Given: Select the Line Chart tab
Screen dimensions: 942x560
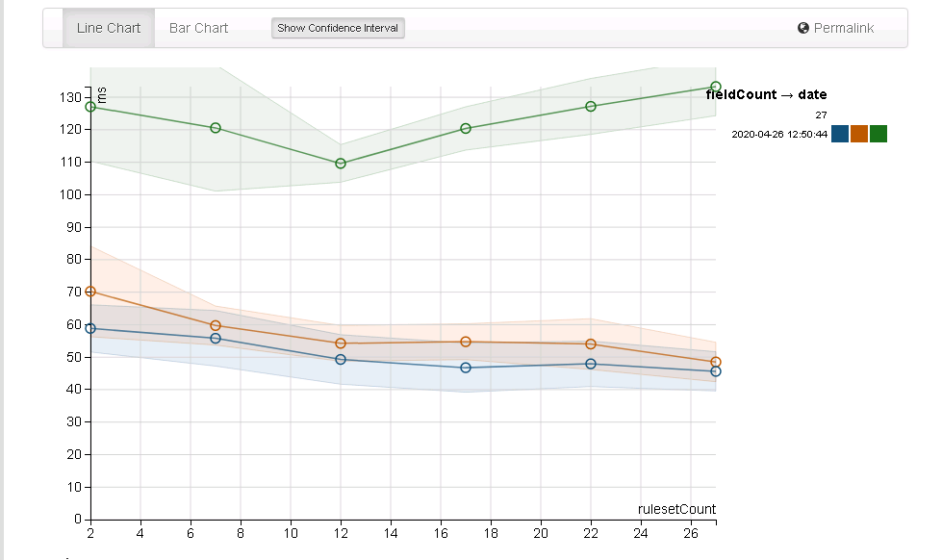Looking at the screenshot, I should (x=108, y=28).
